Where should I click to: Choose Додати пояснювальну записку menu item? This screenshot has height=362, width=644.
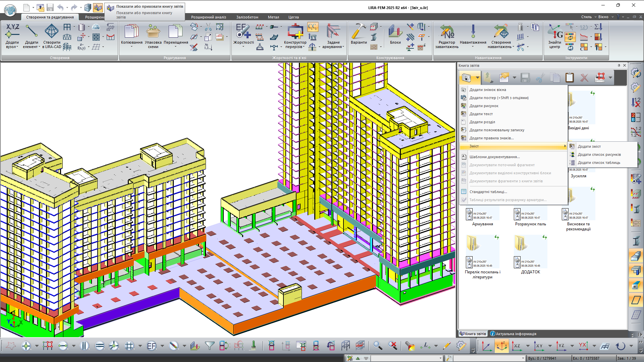[496, 130]
